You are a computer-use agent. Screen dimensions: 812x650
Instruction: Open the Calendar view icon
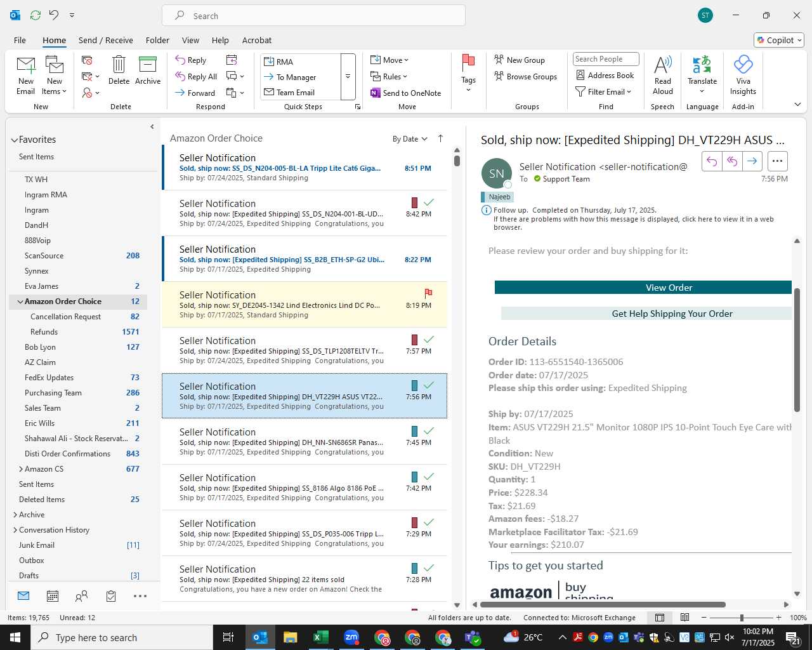pyautogui.click(x=53, y=596)
